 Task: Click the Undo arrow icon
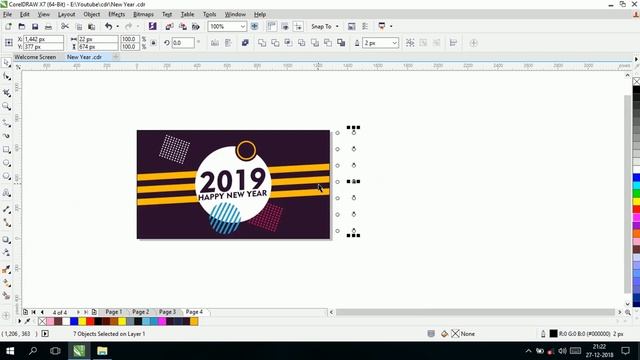click(x=108, y=27)
